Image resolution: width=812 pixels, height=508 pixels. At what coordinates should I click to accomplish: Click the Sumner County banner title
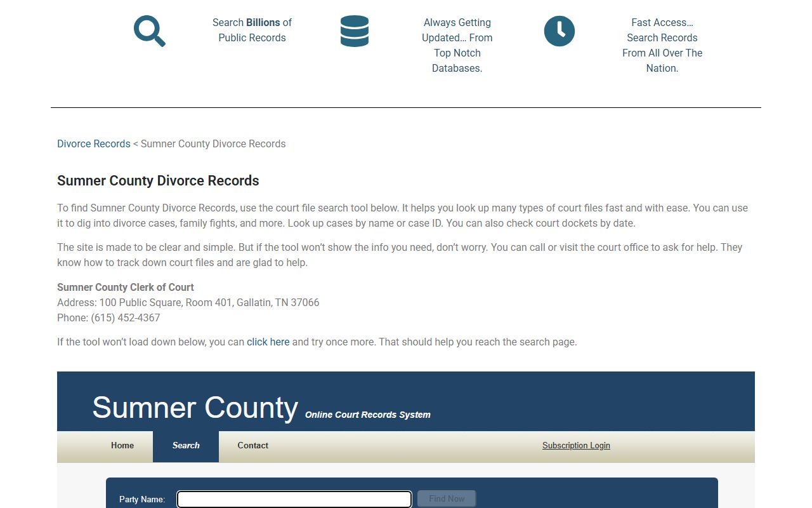coord(195,407)
